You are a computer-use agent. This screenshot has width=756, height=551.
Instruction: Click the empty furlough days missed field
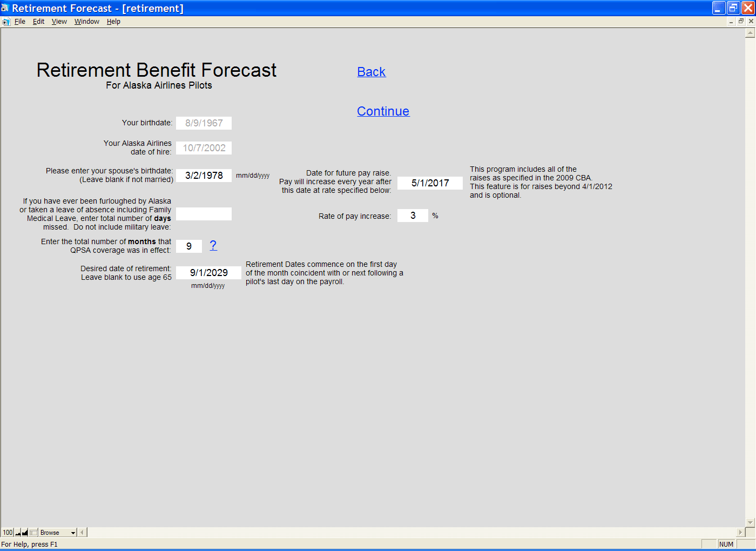(204, 214)
